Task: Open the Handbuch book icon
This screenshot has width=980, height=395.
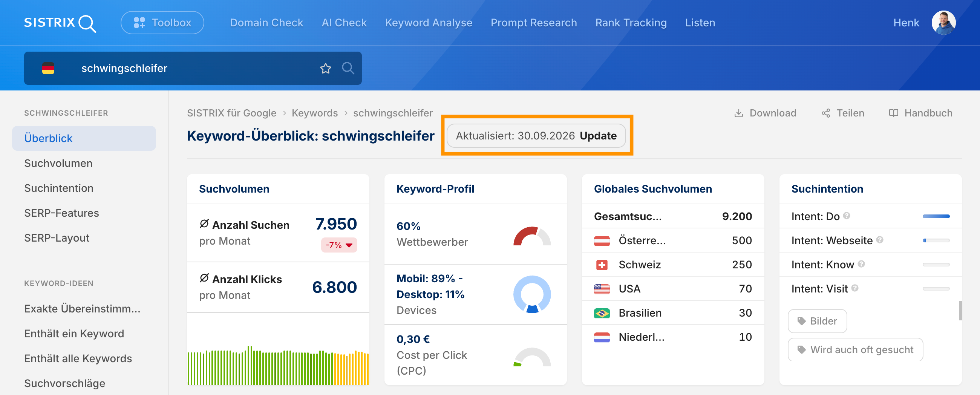Action: [x=893, y=113]
